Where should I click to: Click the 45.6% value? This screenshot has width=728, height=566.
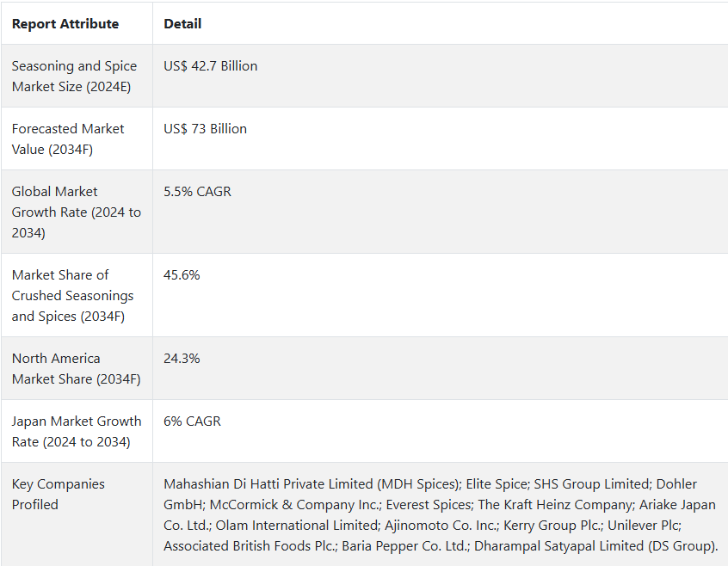pos(182,274)
